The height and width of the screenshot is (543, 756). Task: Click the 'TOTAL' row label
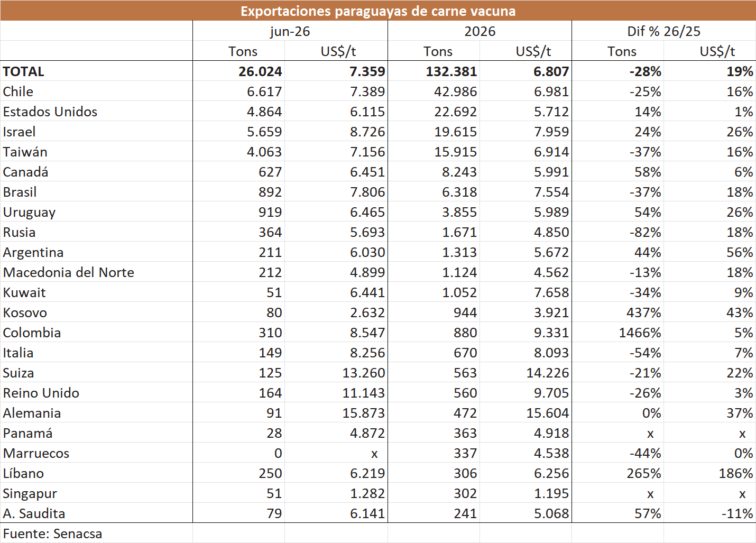(23, 71)
